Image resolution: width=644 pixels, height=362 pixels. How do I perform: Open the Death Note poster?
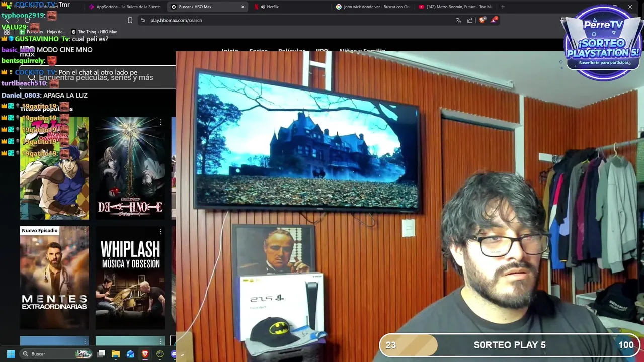pos(130,168)
